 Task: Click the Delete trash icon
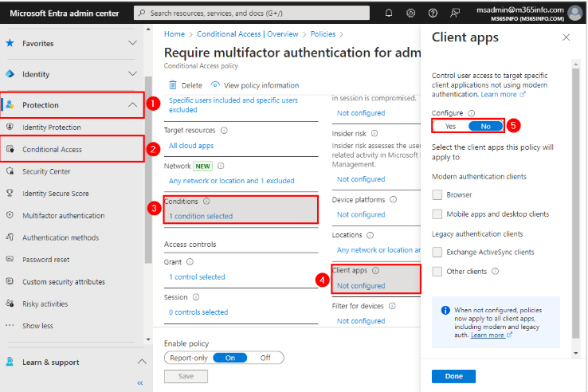[x=173, y=85]
